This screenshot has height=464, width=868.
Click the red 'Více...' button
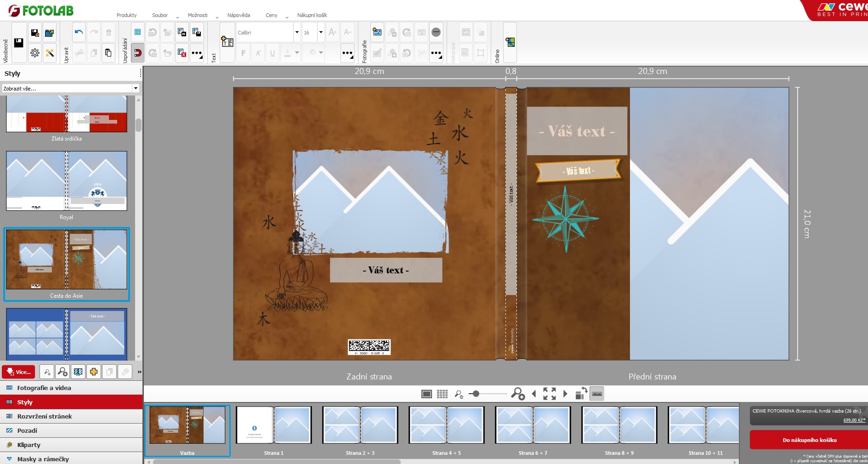(x=19, y=372)
